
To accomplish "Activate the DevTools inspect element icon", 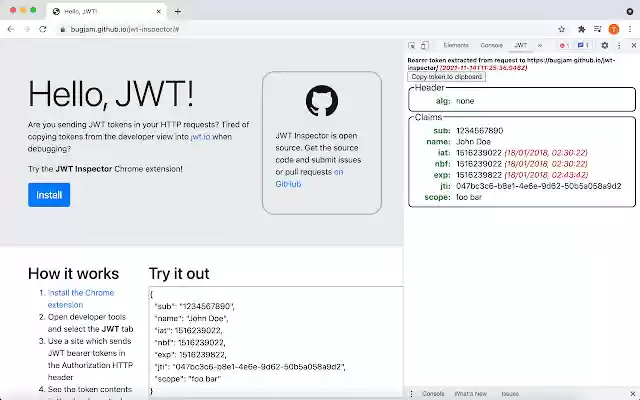I will point(411,46).
